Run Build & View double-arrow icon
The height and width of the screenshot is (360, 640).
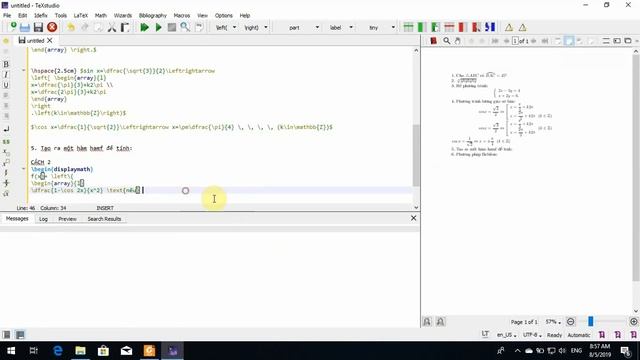[144, 27]
